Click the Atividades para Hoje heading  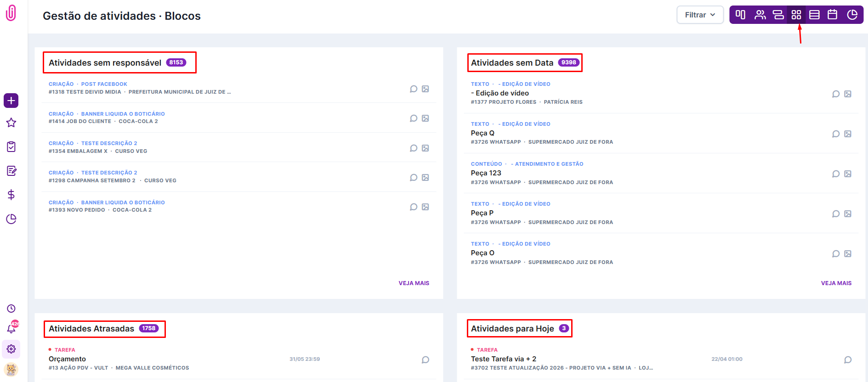[x=512, y=329]
